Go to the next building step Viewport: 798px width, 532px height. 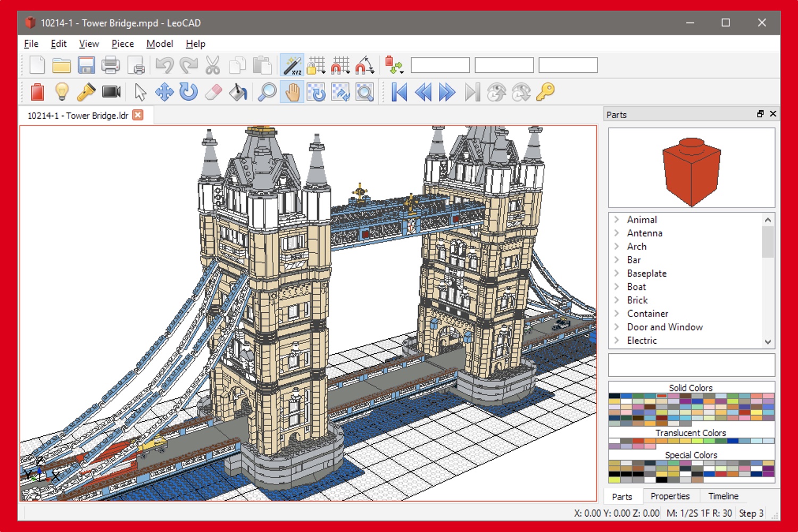point(447,92)
